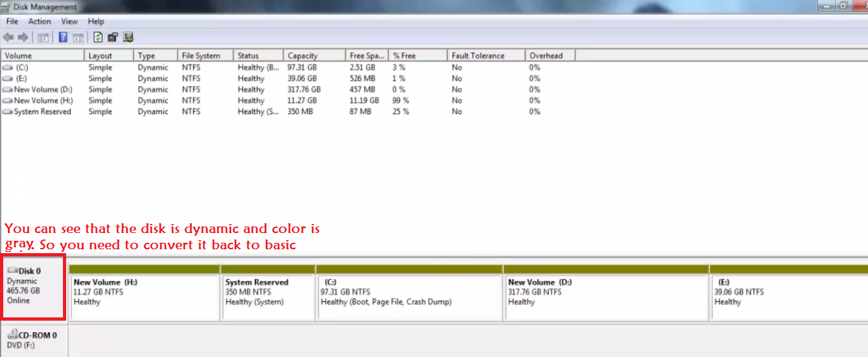
Task: Click the 99 % free cell
Action: [x=401, y=101]
